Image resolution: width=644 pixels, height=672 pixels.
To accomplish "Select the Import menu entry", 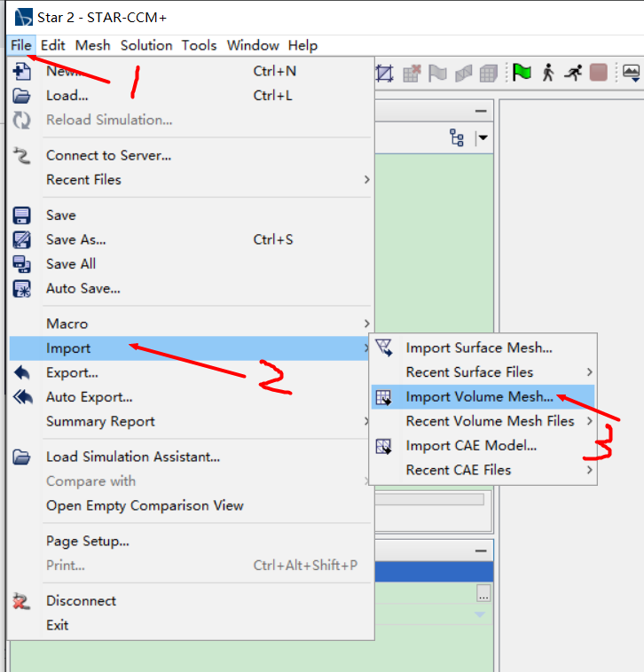I will pyautogui.click(x=191, y=348).
